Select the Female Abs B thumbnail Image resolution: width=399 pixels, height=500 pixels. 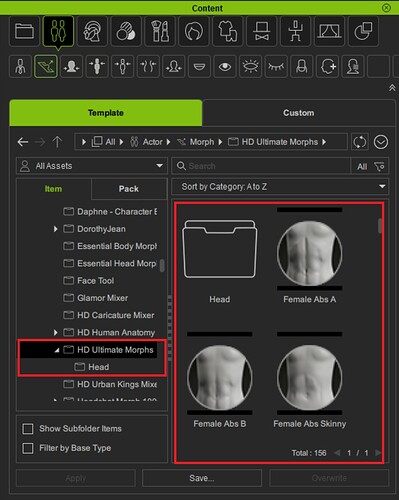pyautogui.click(x=220, y=378)
